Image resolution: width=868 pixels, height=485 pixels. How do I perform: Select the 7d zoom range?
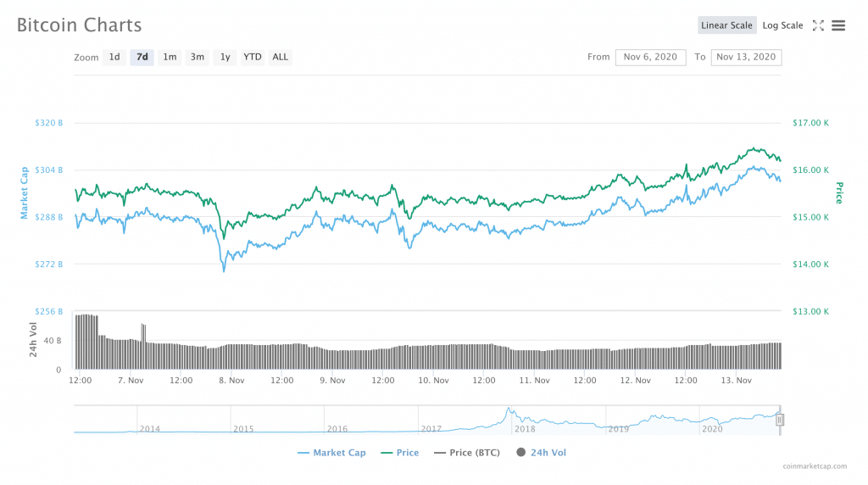click(142, 57)
